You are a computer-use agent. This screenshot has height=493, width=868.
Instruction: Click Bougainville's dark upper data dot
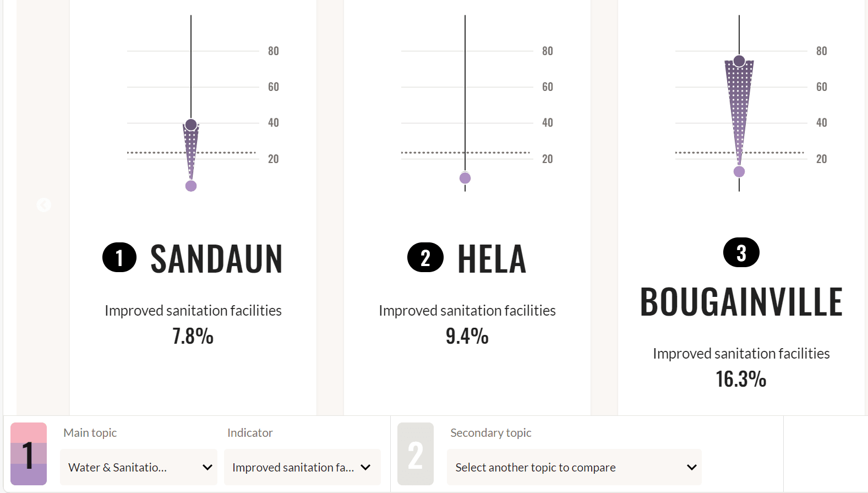739,61
